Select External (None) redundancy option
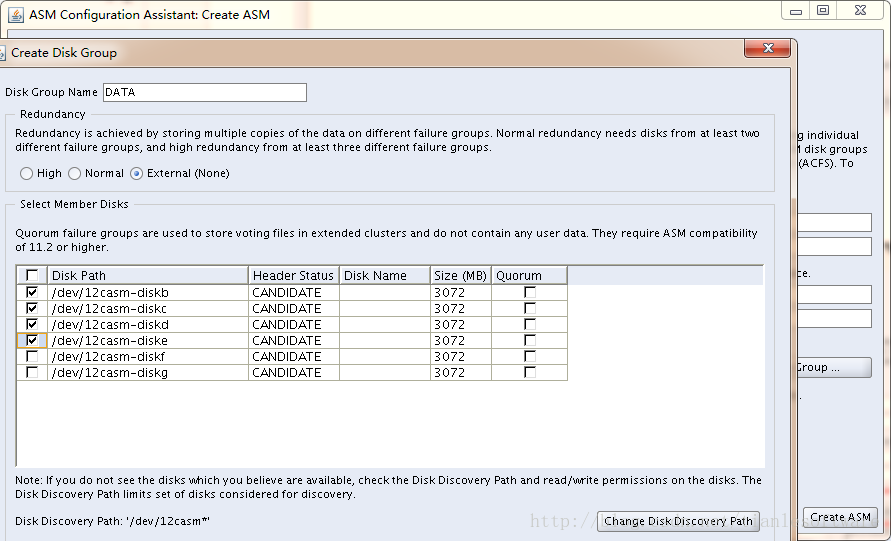This screenshot has height=541, width=891. pyautogui.click(x=136, y=174)
